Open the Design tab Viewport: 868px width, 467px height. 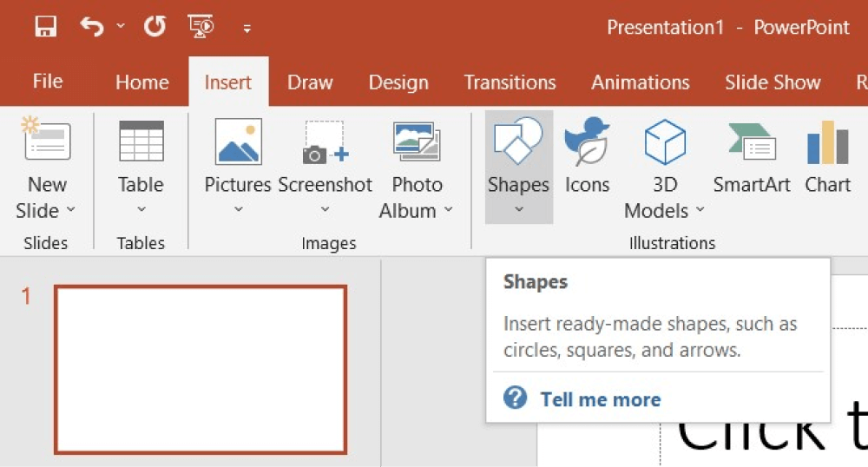click(398, 82)
